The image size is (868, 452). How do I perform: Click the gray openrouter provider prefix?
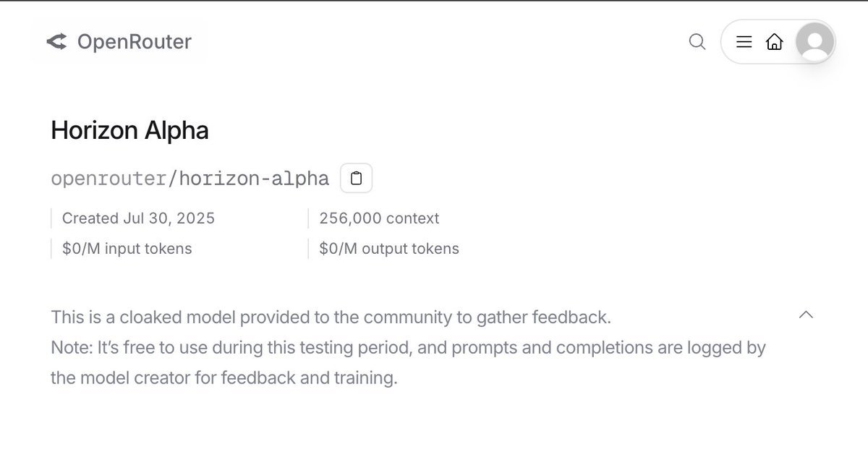[x=108, y=179]
